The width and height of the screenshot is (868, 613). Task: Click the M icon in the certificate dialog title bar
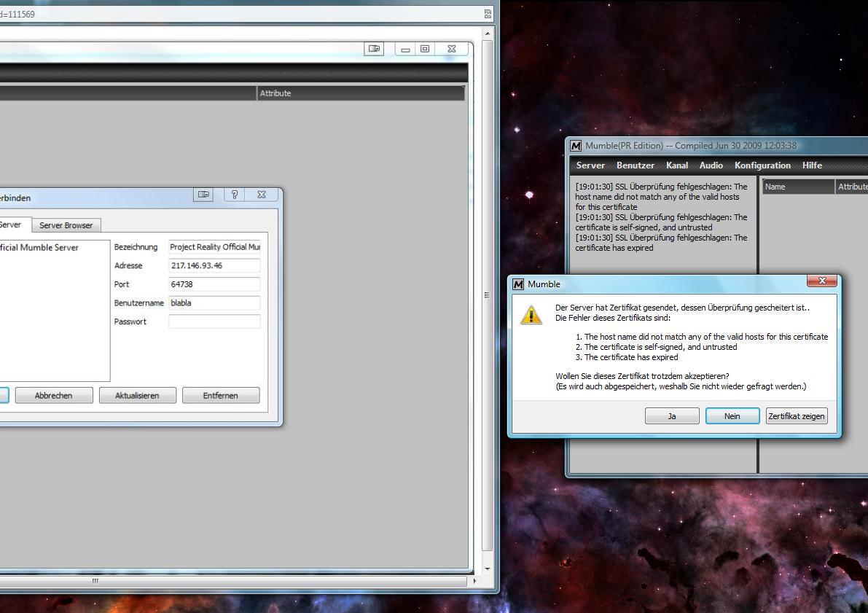coord(518,284)
